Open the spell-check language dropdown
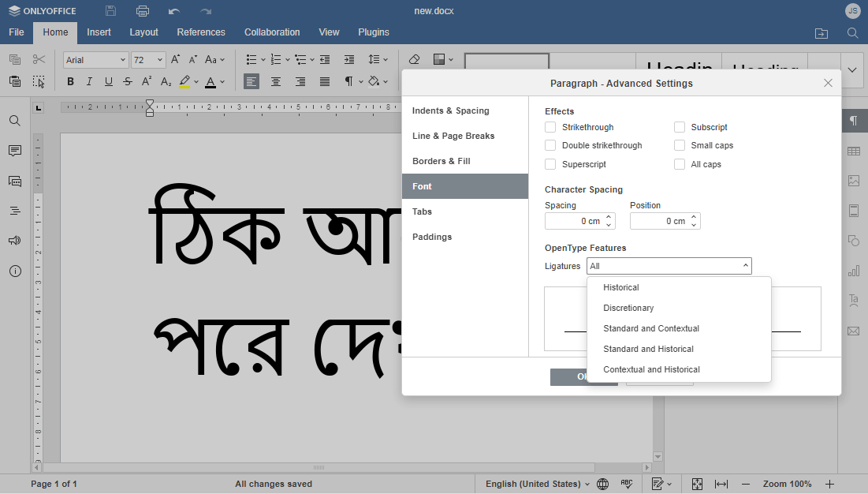Image resolution: width=868 pixels, height=494 pixels. coord(537,483)
